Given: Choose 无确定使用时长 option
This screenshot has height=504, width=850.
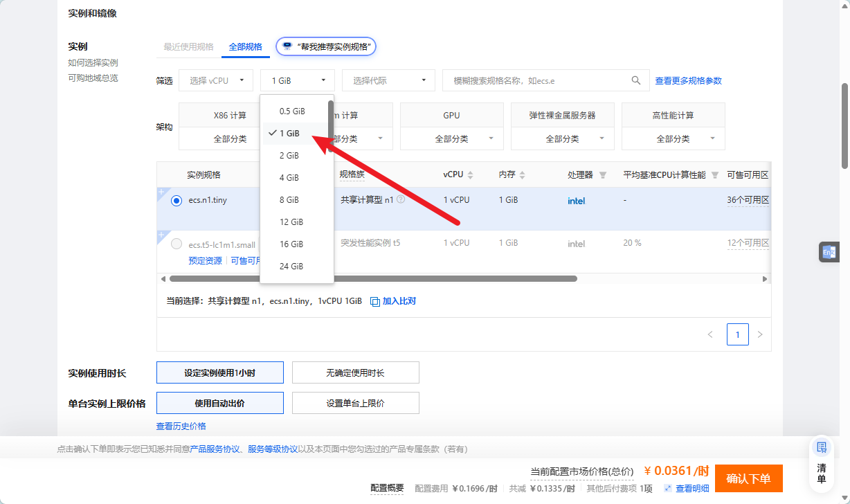Looking at the screenshot, I should tap(356, 372).
